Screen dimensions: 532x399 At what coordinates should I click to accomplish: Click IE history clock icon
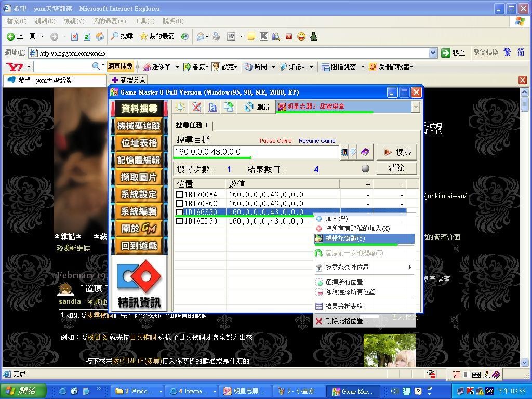pyautogui.click(x=184, y=36)
